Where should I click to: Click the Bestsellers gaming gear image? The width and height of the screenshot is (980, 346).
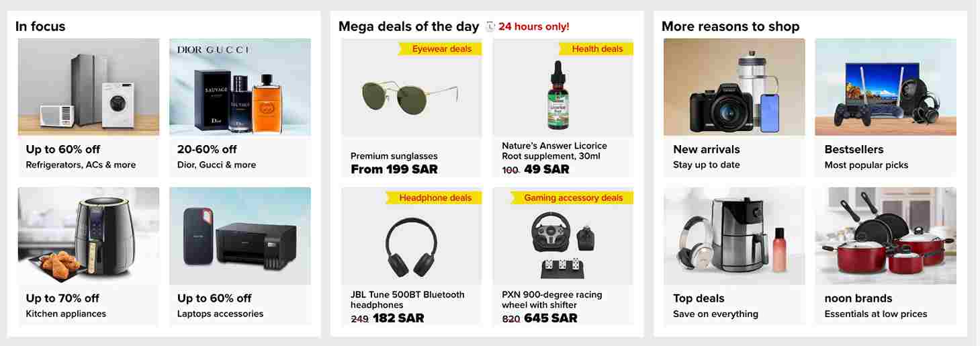tap(885, 87)
